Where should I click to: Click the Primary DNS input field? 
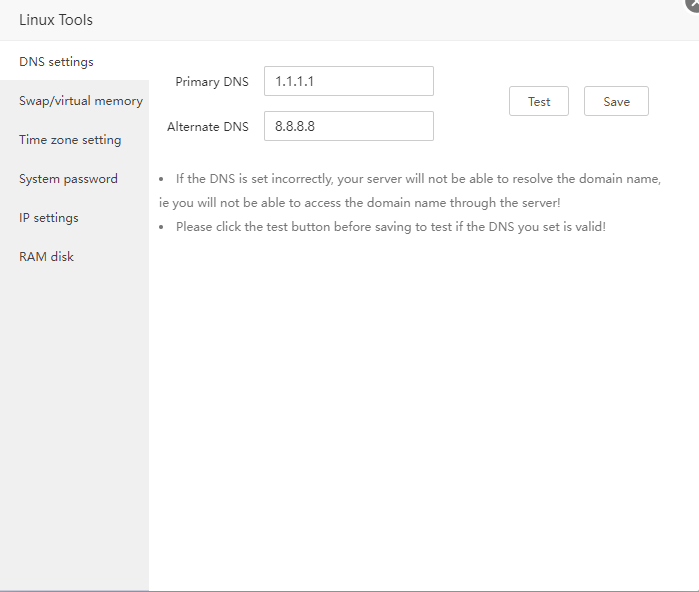point(348,81)
